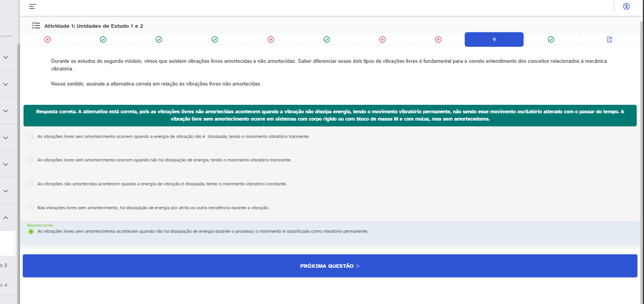Screen dimensions: 644x304
Task: Open question 4 tab with green check
Action: click(x=215, y=40)
